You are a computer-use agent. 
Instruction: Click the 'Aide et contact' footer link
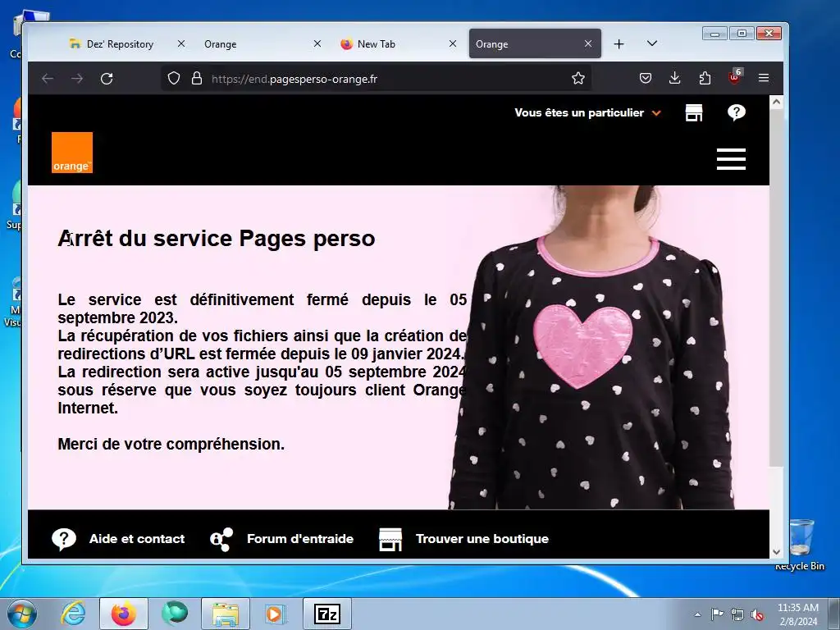[118, 539]
